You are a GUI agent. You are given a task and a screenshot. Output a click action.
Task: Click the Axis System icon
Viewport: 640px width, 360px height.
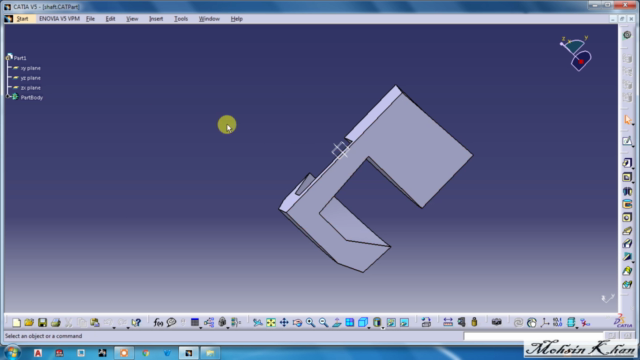[x=544, y=322]
